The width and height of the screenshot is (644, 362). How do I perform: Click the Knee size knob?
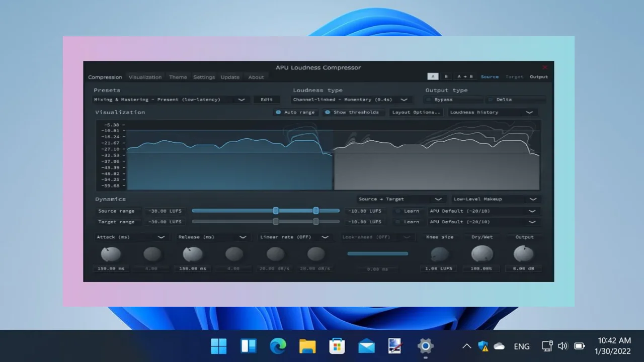point(440,254)
